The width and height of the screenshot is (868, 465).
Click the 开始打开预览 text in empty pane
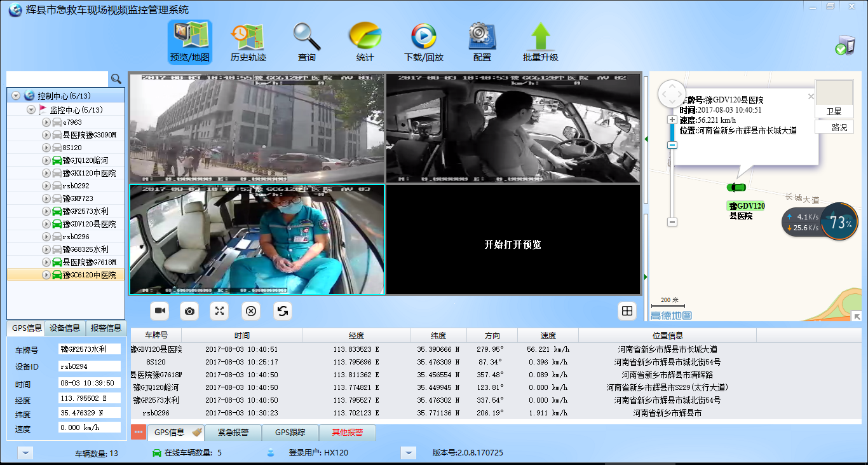(x=512, y=244)
